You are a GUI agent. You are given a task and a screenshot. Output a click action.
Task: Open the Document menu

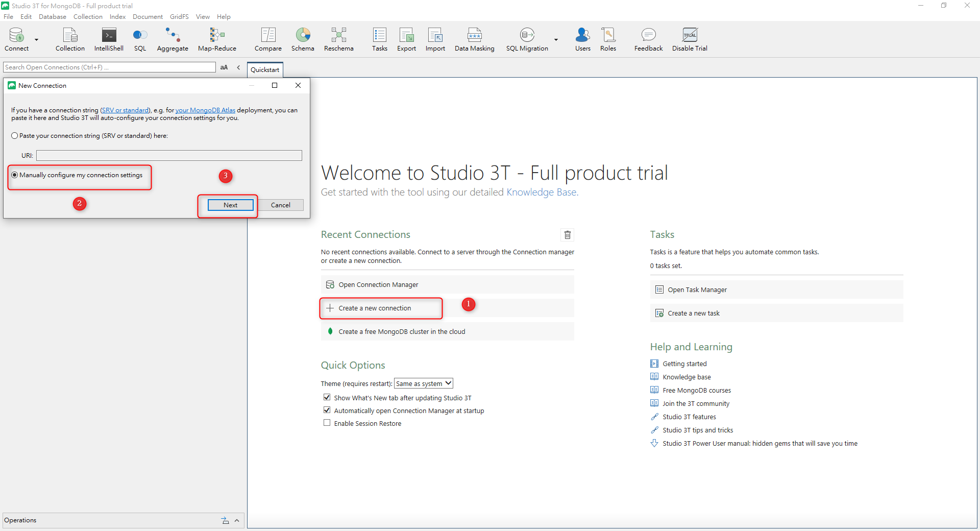(x=148, y=16)
